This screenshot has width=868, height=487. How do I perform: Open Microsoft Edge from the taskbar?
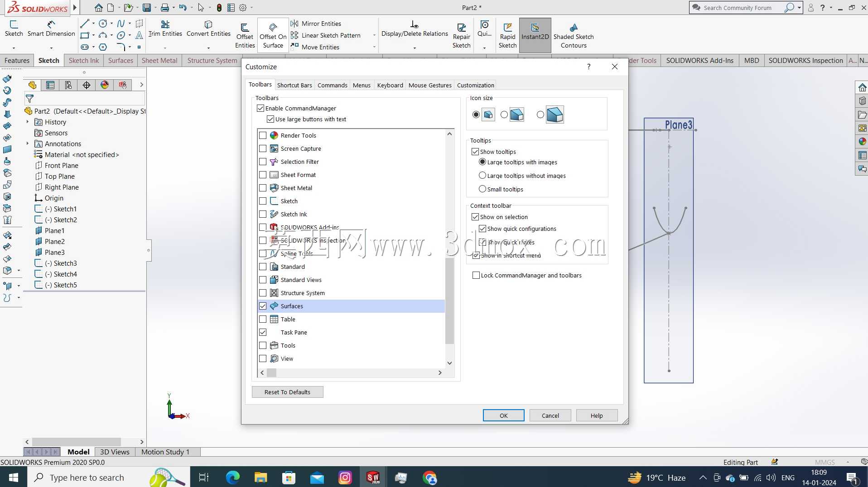coord(233,477)
